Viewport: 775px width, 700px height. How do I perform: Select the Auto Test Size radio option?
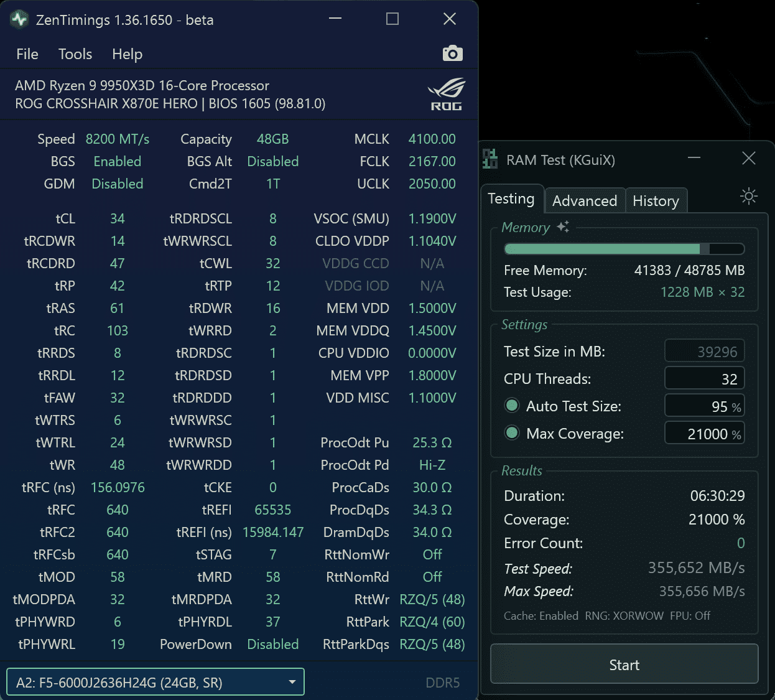pos(512,406)
